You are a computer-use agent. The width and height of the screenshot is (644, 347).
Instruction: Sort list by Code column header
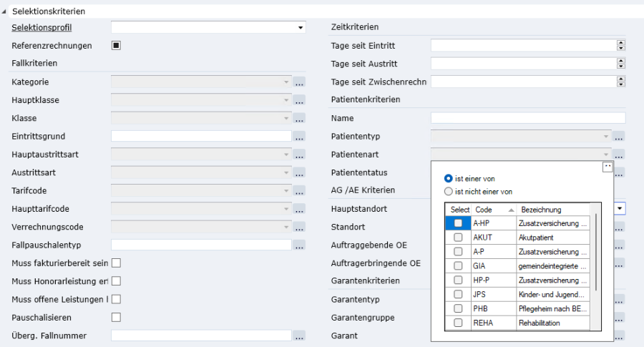point(492,210)
